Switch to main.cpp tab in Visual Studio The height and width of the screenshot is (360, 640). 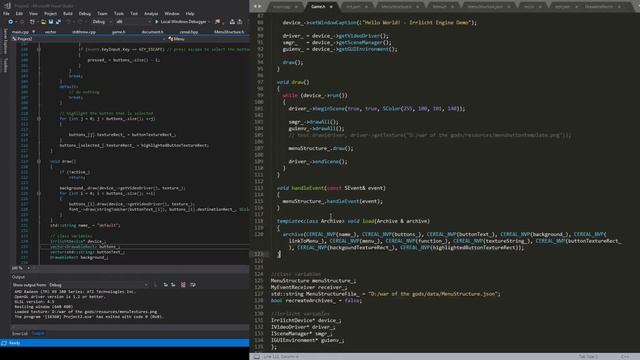(x=20, y=31)
